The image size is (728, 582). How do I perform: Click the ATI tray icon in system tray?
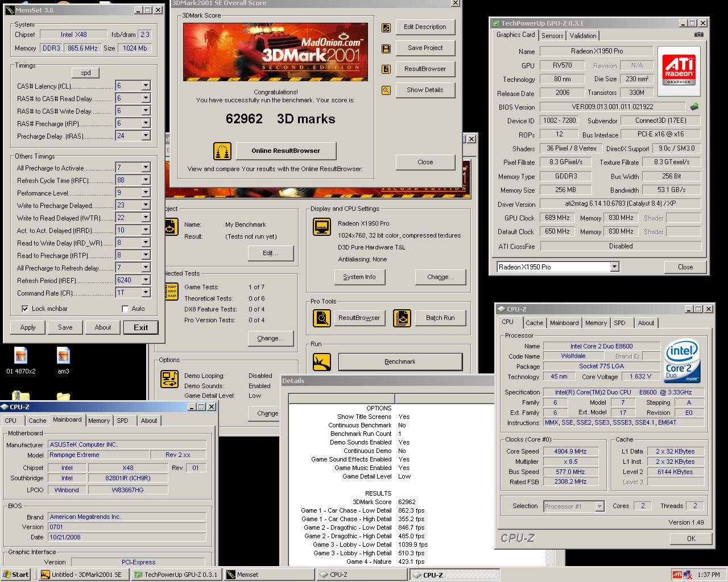[677, 575]
